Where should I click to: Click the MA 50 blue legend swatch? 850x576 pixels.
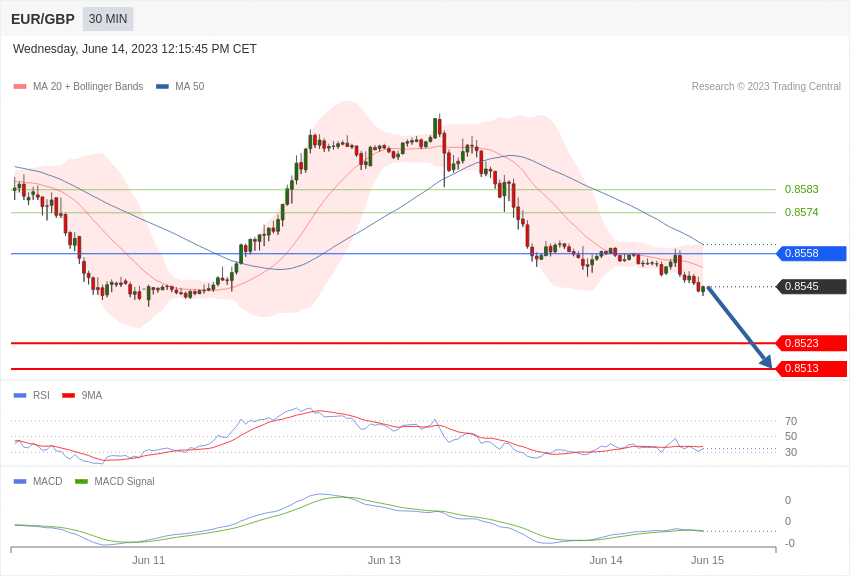click(162, 87)
